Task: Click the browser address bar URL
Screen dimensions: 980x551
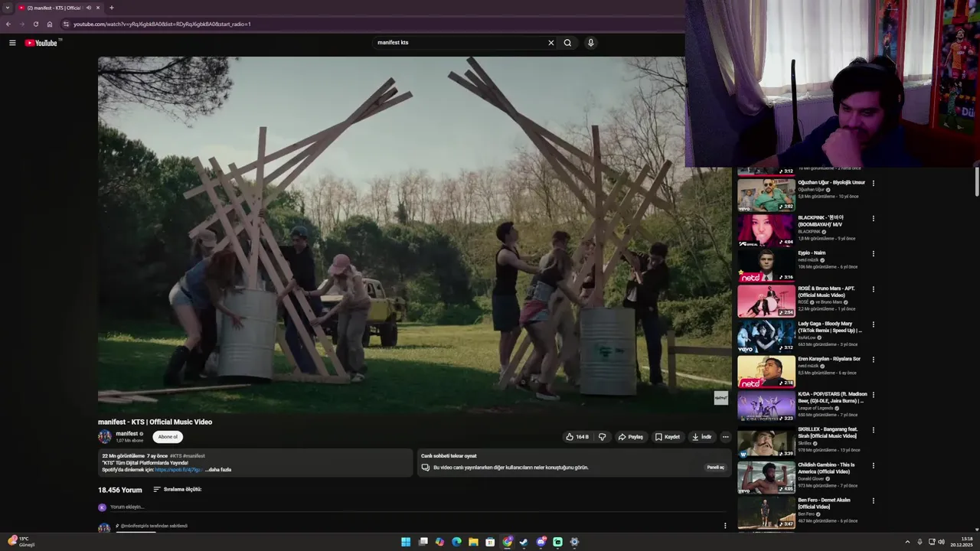Action: (x=162, y=24)
